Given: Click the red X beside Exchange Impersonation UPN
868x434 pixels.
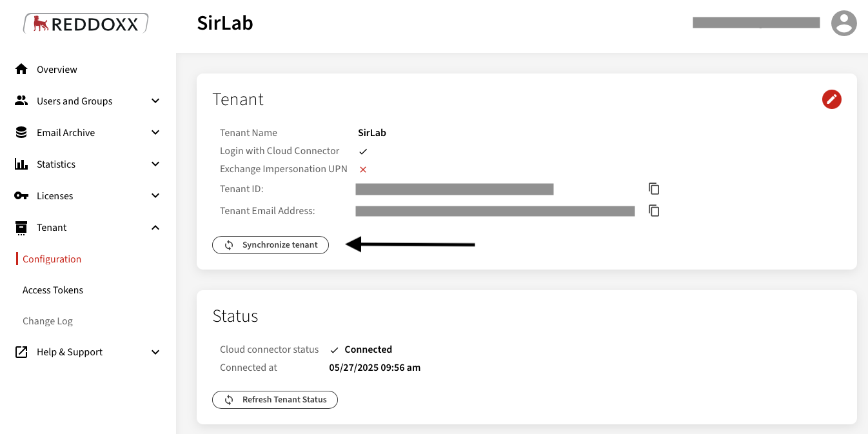Looking at the screenshot, I should point(363,169).
